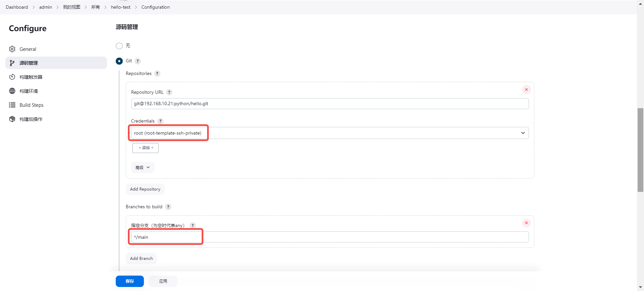Go to hello-test in breadcrumb
Image resolution: width=644 pixels, height=291 pixels.
coord(120,7)
